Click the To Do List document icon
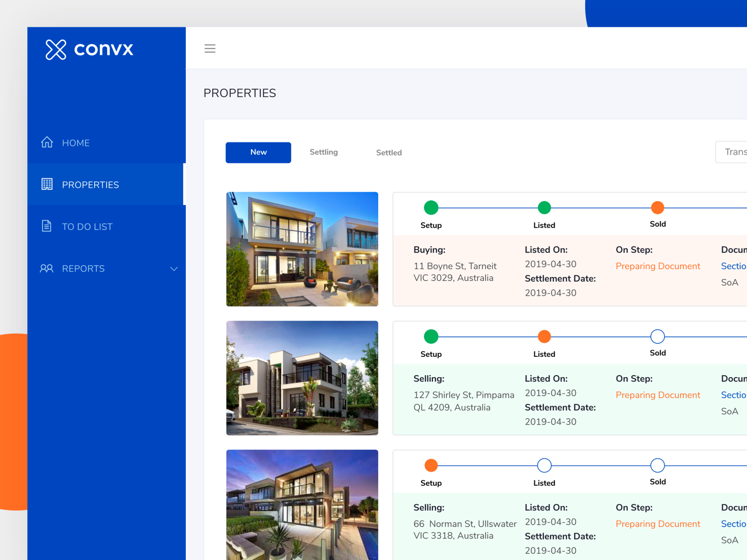This screenshot has height=560, width=747. (46, 226)
